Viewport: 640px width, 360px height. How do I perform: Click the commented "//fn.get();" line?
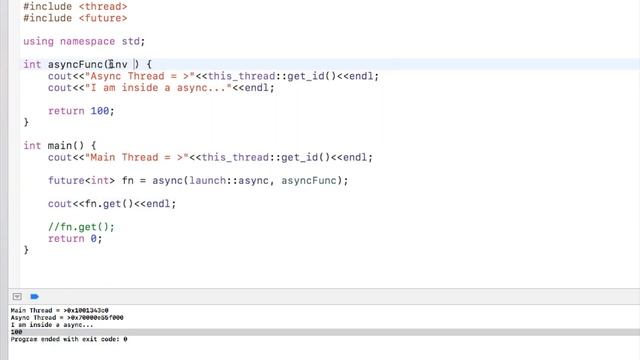(81, 227)
